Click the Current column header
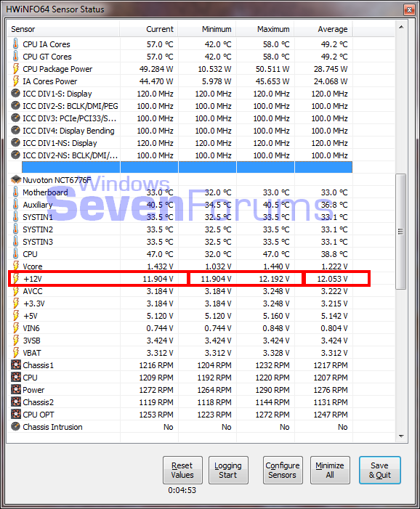420x509 pixels. [x=149, y=29]
